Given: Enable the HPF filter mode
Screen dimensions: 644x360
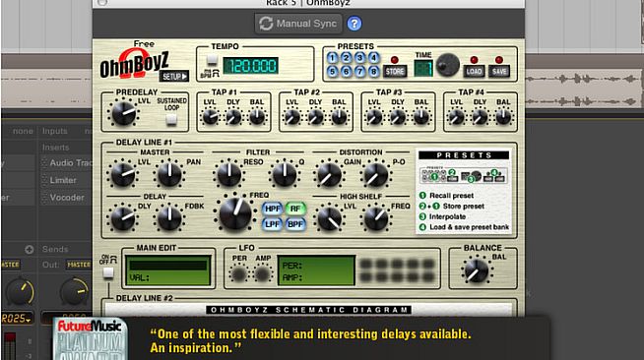Looking at the screenshot, I should point(272,209).
